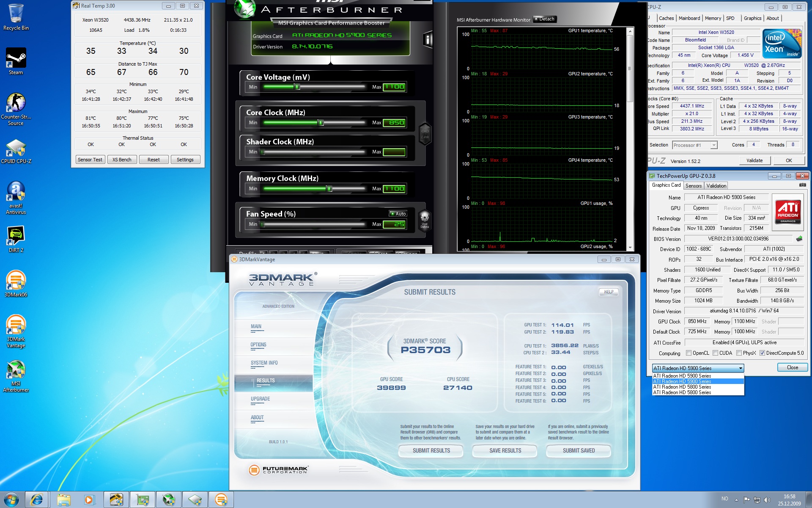Image resolution: width=812 pixels, height=508 pixels.
Task: Open the DiRT 2 desktop shortcut
Action: tap(16, 239)
